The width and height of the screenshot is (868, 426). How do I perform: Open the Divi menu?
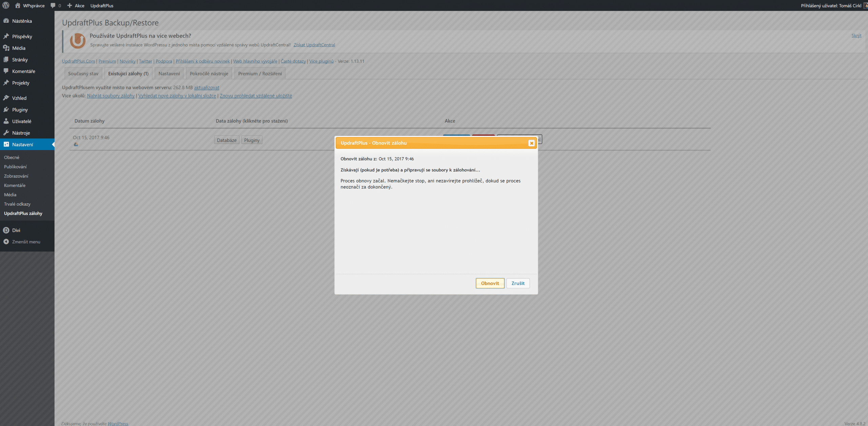27,230
